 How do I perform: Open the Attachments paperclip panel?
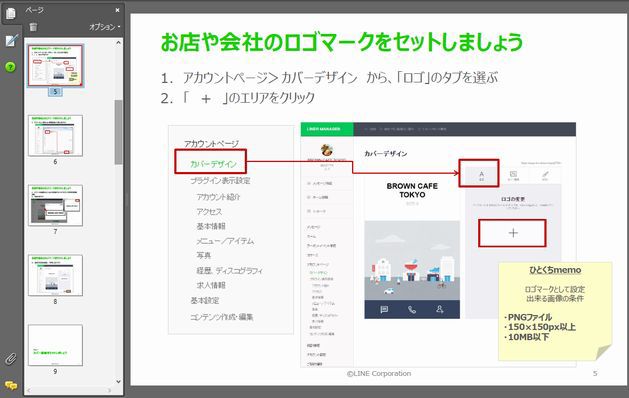(x=11, y=358)
